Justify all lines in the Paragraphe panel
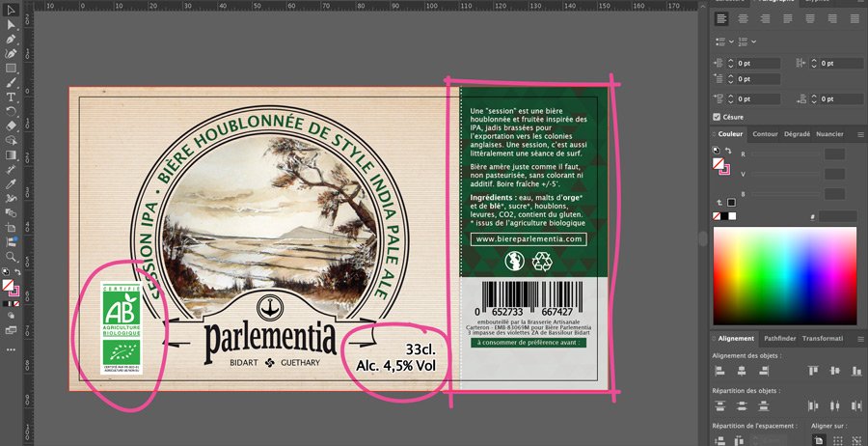 point(854,18)
